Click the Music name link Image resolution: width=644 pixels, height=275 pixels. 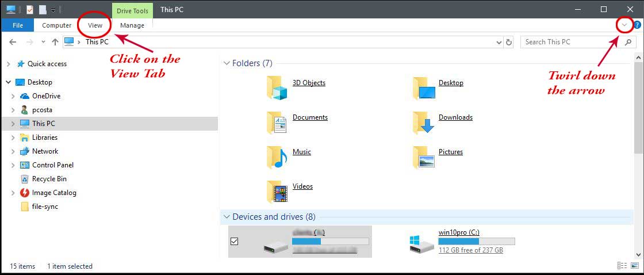tap(301, 152)
